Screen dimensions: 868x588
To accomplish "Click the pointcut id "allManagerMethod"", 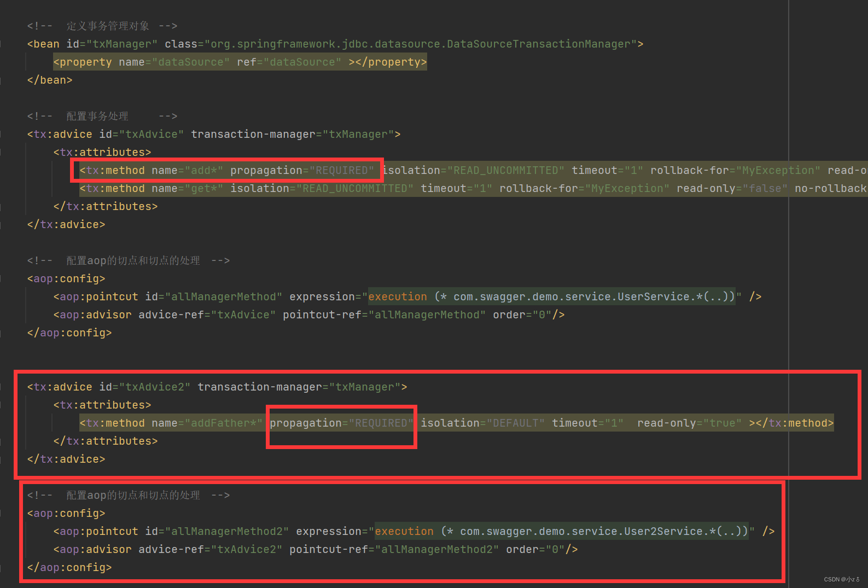I will pos(224,296).
